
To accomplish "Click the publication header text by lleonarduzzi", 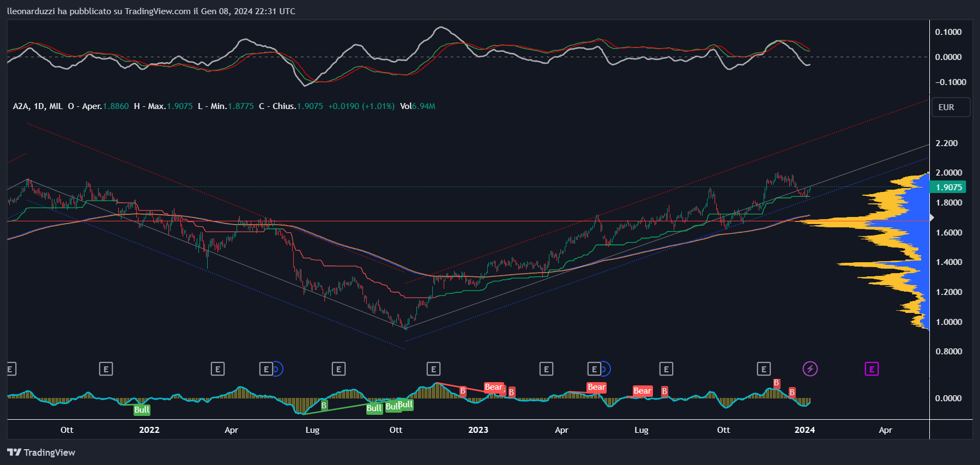I will tap(152, 11).
